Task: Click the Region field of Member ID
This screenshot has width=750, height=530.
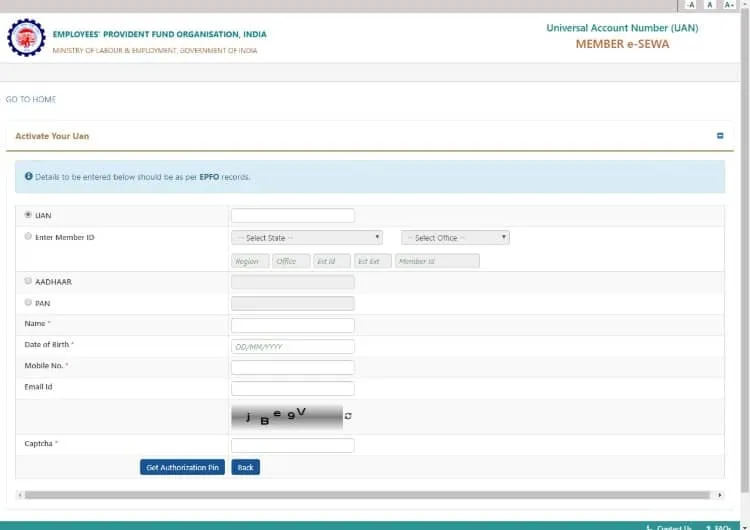Action: [250, 261]
